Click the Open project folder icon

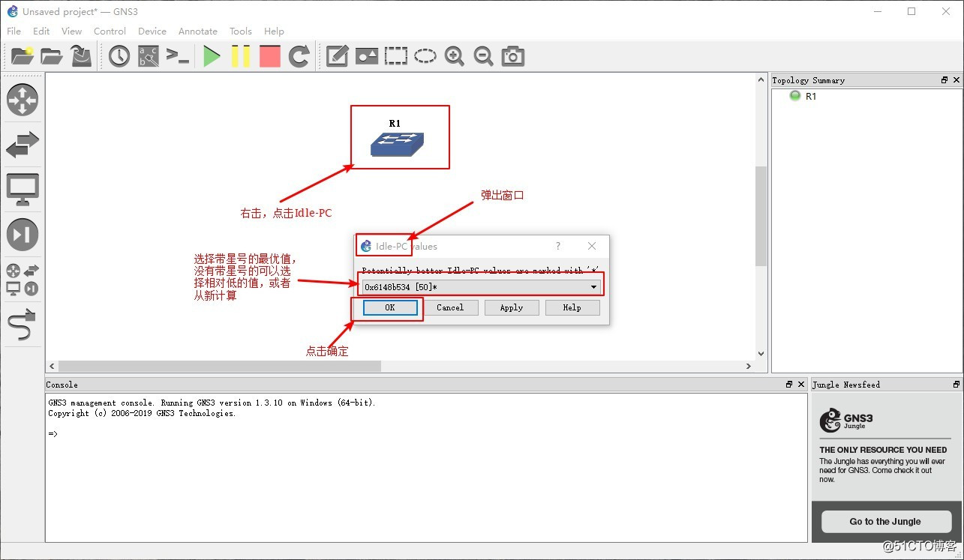click(x=52, y=56)
